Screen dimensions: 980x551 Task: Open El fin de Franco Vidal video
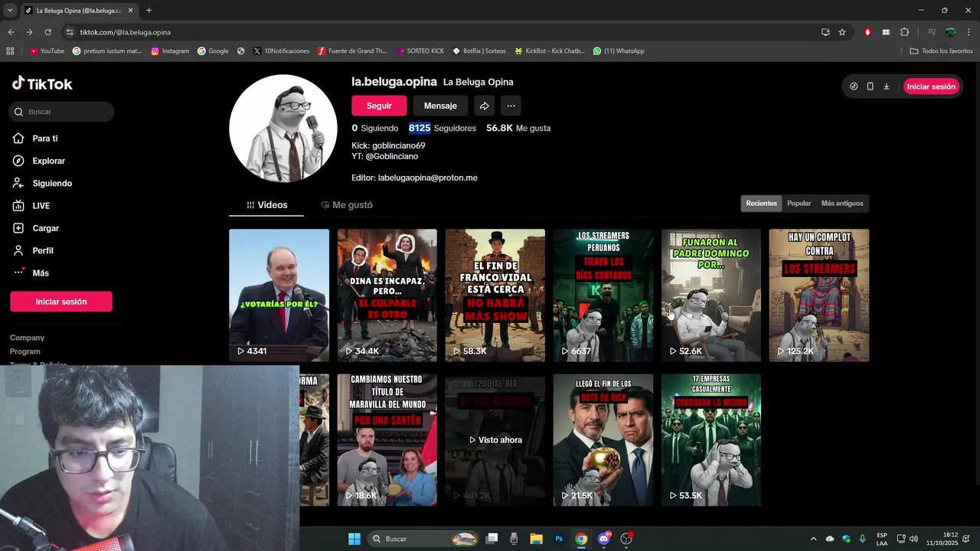click(x=495, y=295)
